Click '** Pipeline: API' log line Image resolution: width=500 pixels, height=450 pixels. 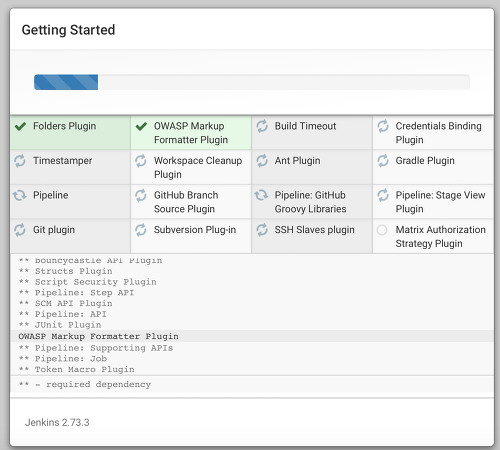click(x=63, y=314)
